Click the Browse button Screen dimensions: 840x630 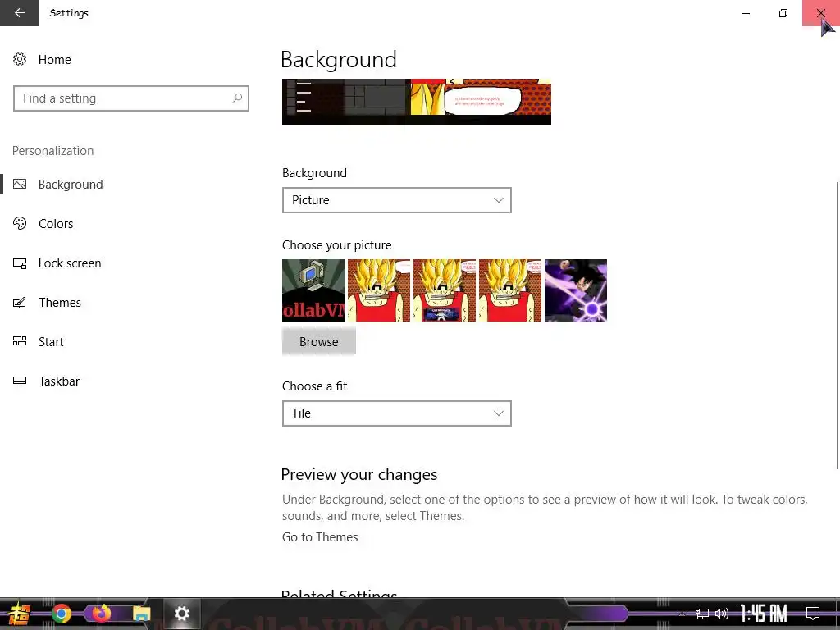tap(319, 342)
